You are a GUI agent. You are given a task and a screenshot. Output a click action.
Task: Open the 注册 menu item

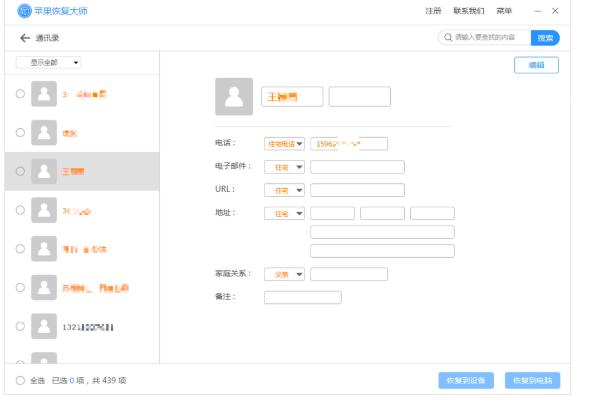pos(433,11)
